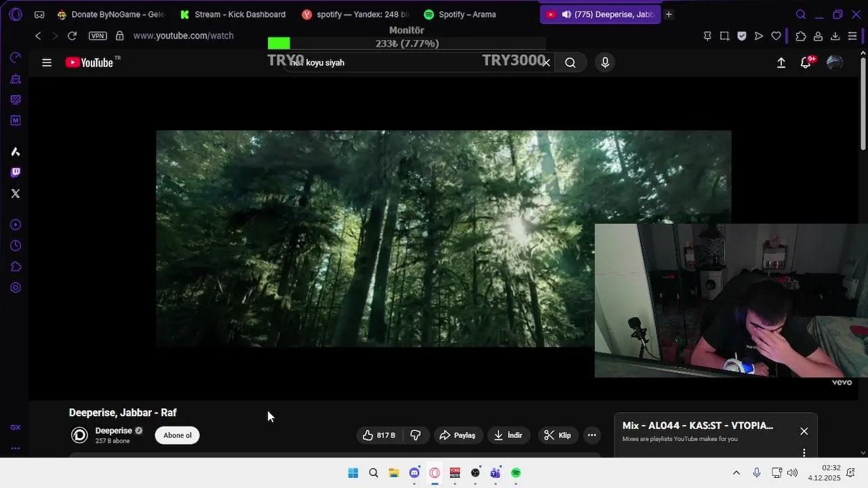Screen dimensions: 868x488
Task: Create a clip with Klip button
Action: 558,435
